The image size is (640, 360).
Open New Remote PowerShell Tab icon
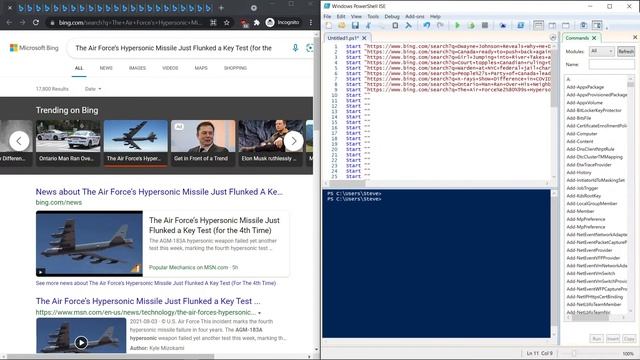pyautogui.click(x=502, y=25)
